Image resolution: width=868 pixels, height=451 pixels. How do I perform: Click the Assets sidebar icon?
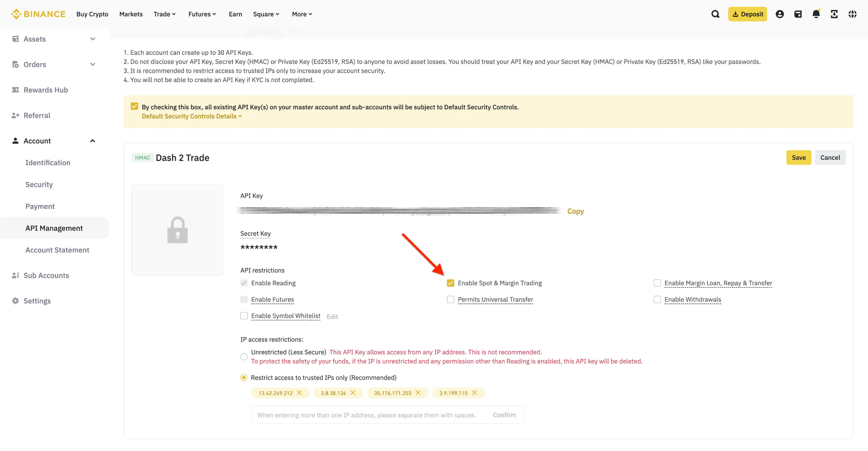tap(16, 39)
